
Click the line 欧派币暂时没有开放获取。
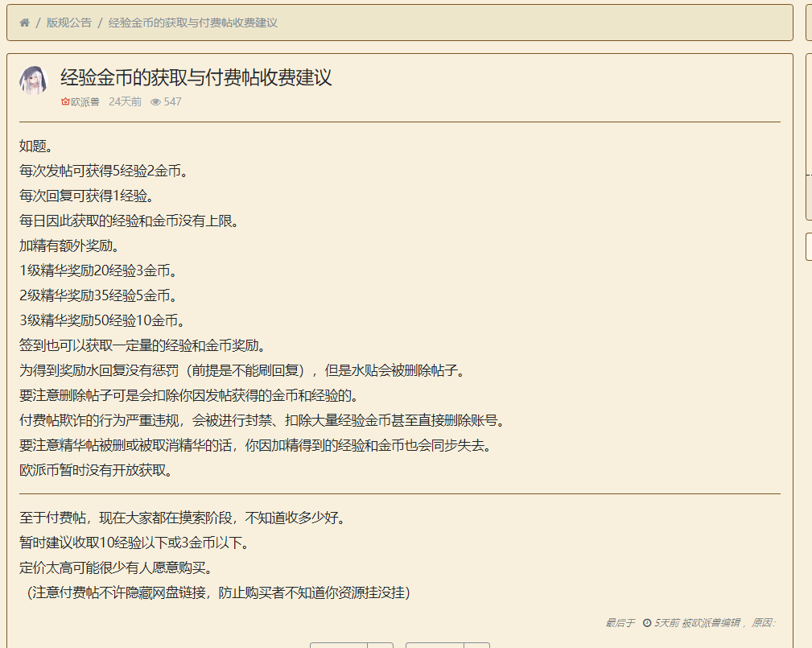click(96, 470)
